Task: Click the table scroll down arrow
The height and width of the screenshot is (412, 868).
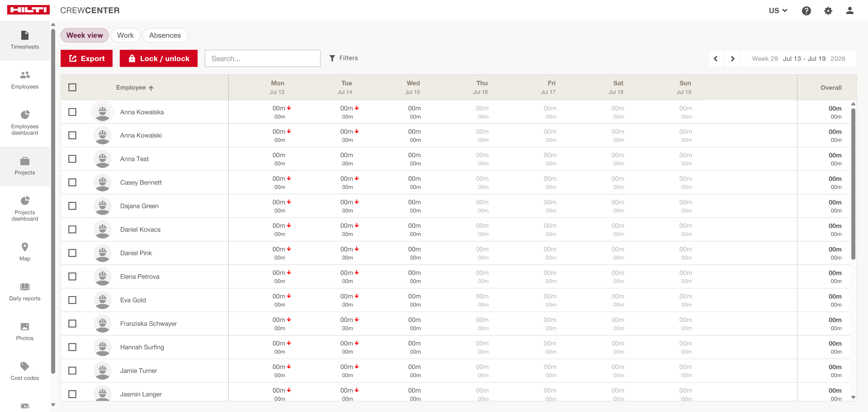Action: (853, 397)
